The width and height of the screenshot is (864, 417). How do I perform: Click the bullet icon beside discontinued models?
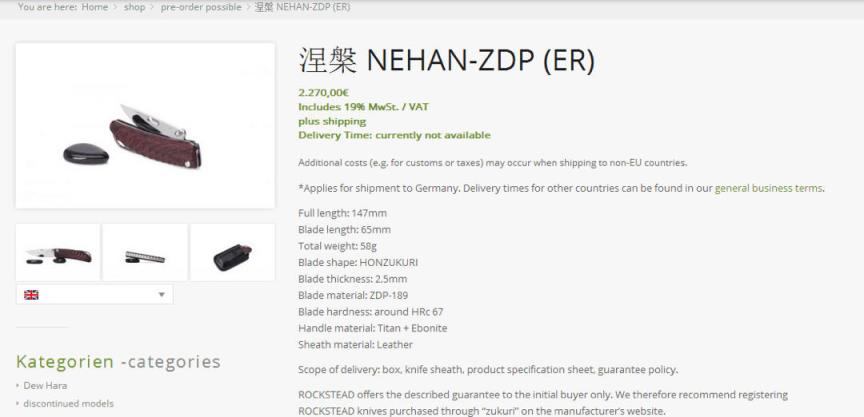coord(18,403)
